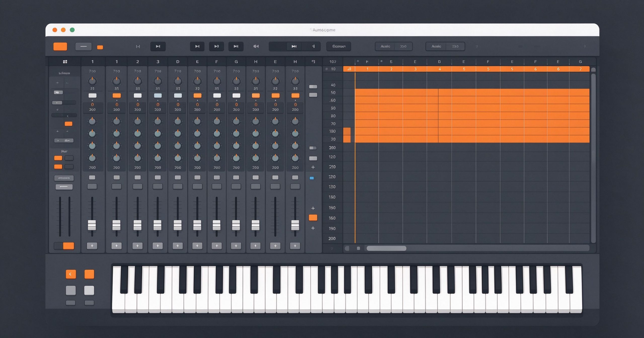Click the plus button next to the 190 row
The width and height of the screenshot is (644, 338).
[x=313, y=228]
